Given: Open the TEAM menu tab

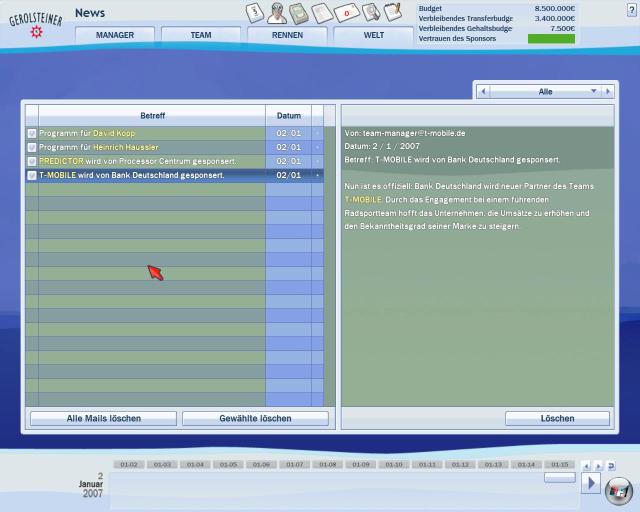Looking at the screenshot, I should pyautogui.click(x=201, y=35).
